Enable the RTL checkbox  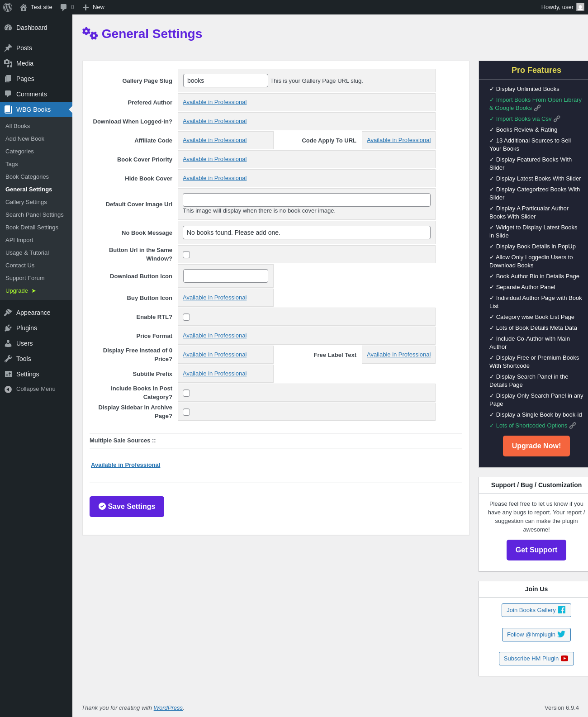coord(186,317)
